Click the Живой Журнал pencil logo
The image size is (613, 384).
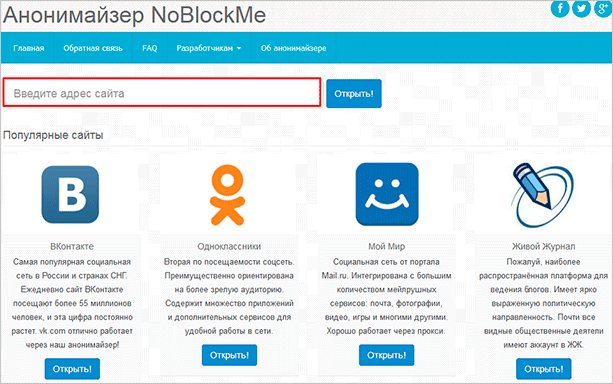[543, 195]
